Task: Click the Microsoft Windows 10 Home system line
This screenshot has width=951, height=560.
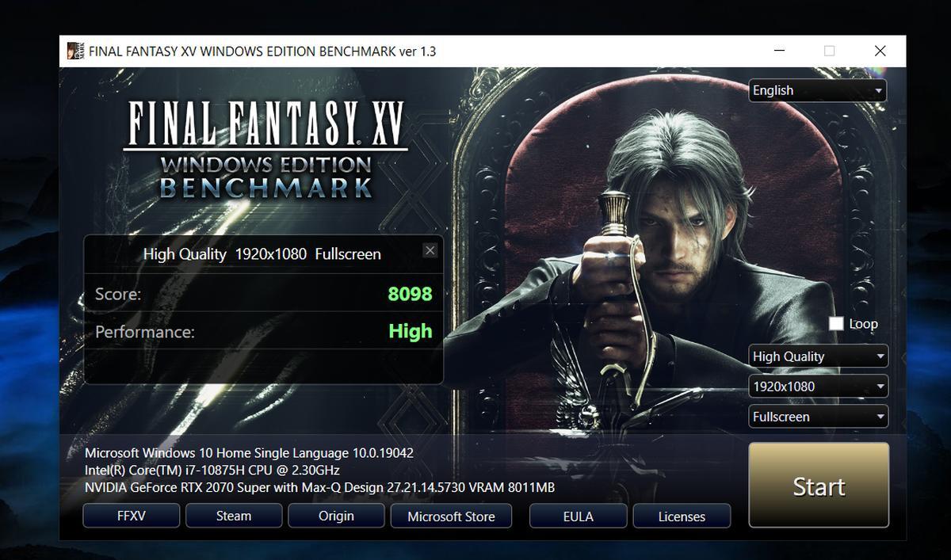Action: (249, 453)
